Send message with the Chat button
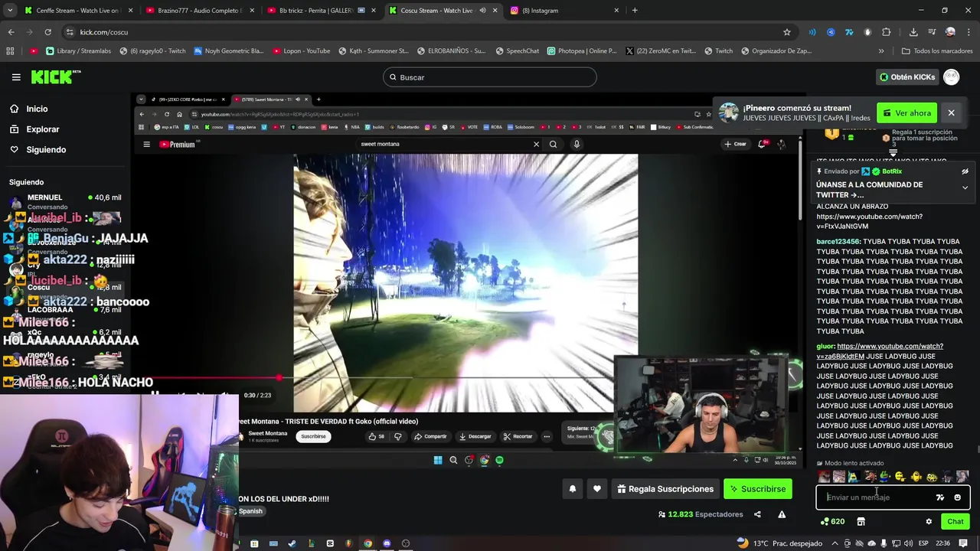980x551 pixels. coord(955,521)
